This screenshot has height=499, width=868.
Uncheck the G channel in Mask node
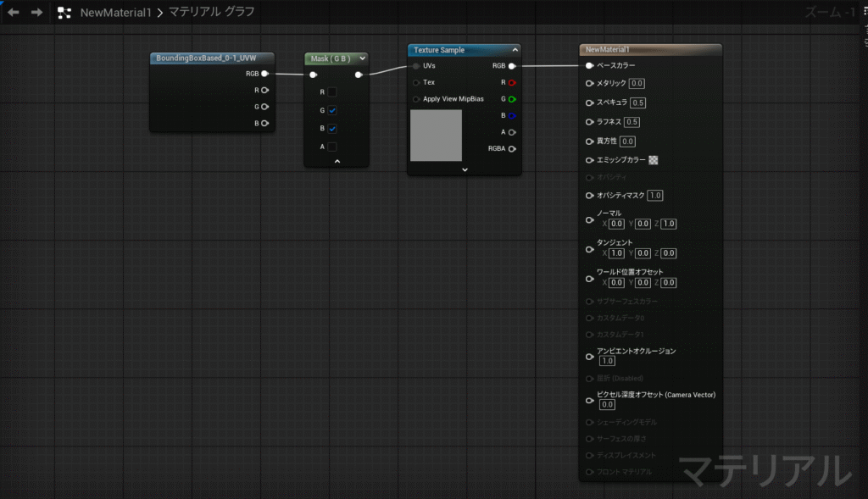point(332,111)
